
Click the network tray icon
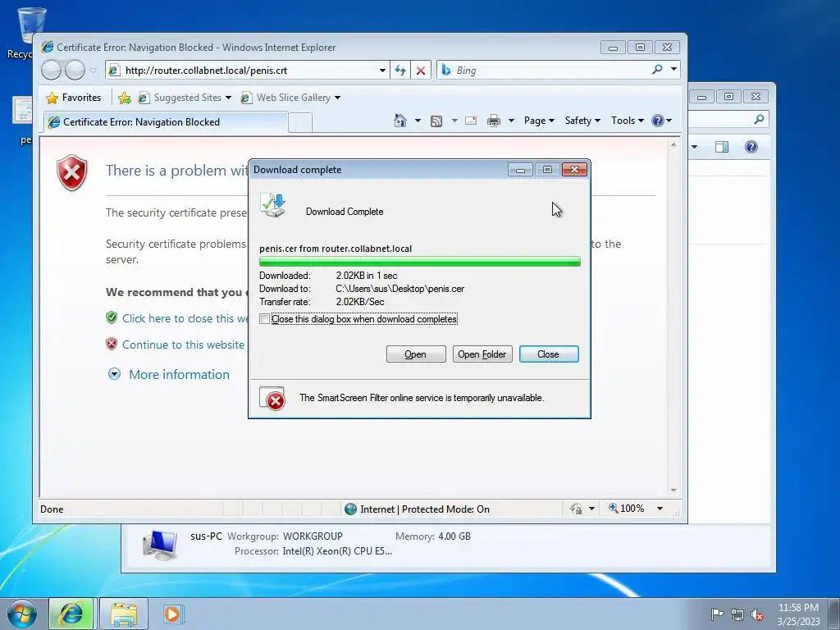coord(737,614)
